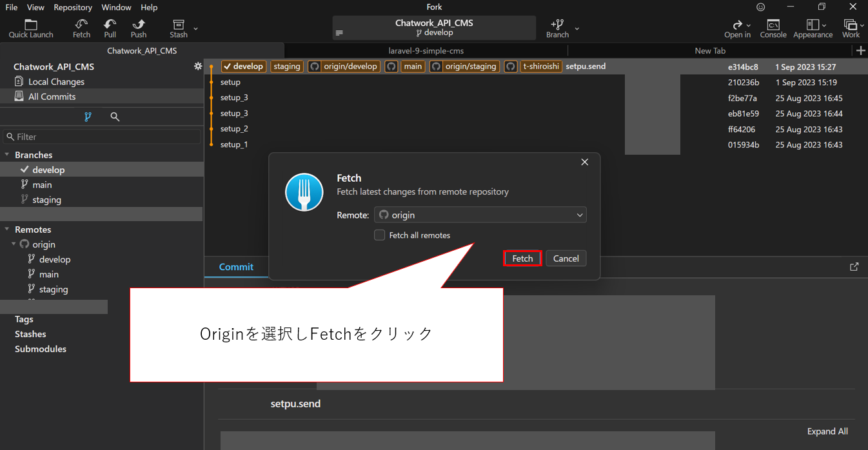Focus the Filter input field
Image resolution: width=868 pixels, height=450 pixels.
[x=102, y=137]
